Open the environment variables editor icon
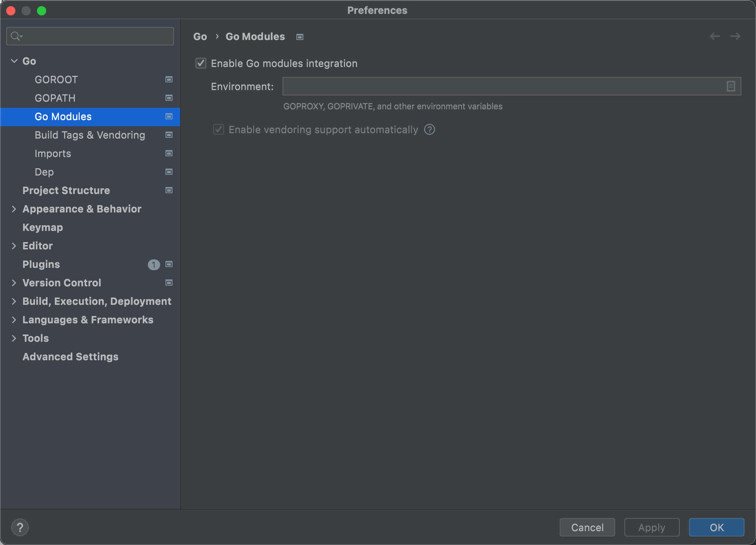The width and height of the screenshot is (756, 545). pos(731,86)
